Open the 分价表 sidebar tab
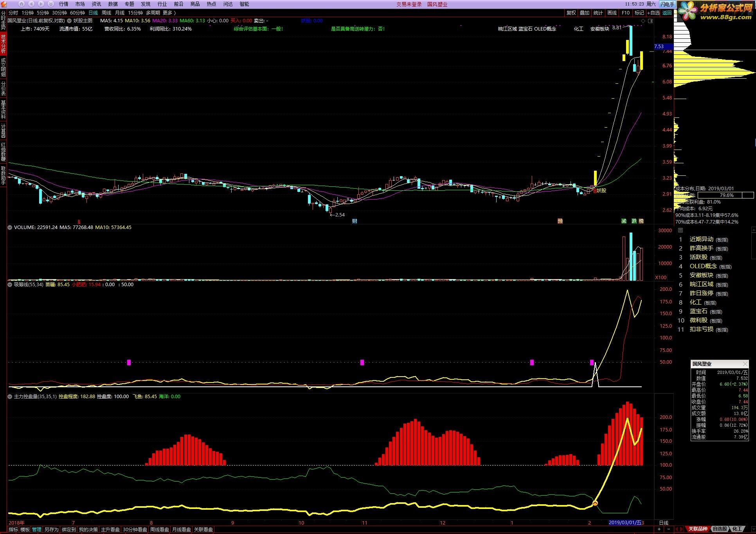756x534 pixels. point(3,88)
